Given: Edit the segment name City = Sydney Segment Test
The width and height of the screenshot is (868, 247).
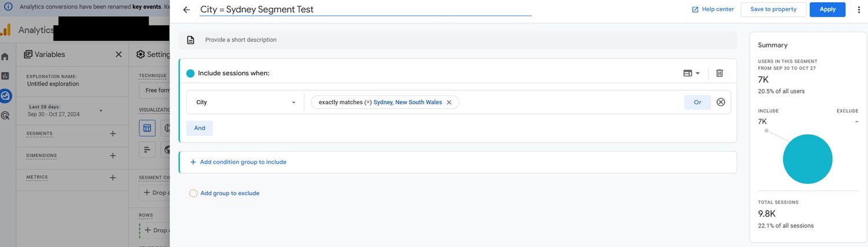Looking at the screenshot, I should coord(365,9).
